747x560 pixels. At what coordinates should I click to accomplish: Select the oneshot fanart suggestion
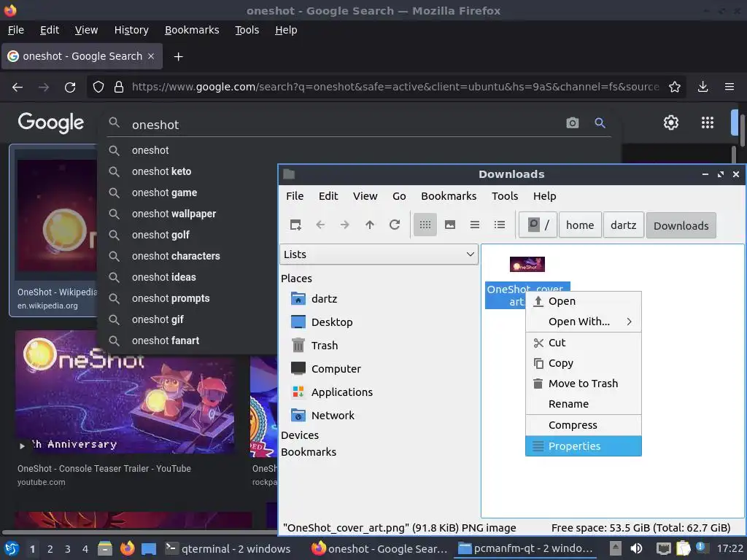coord(166,341)
